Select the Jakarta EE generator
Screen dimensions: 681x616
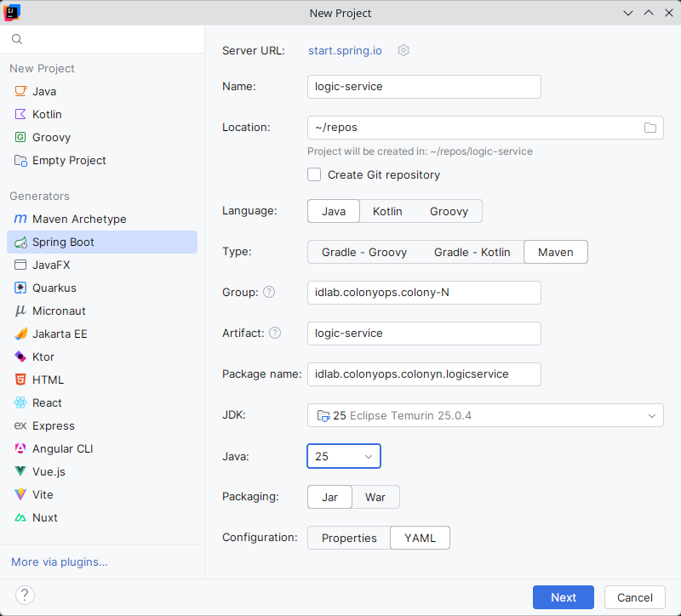(102, 334)
